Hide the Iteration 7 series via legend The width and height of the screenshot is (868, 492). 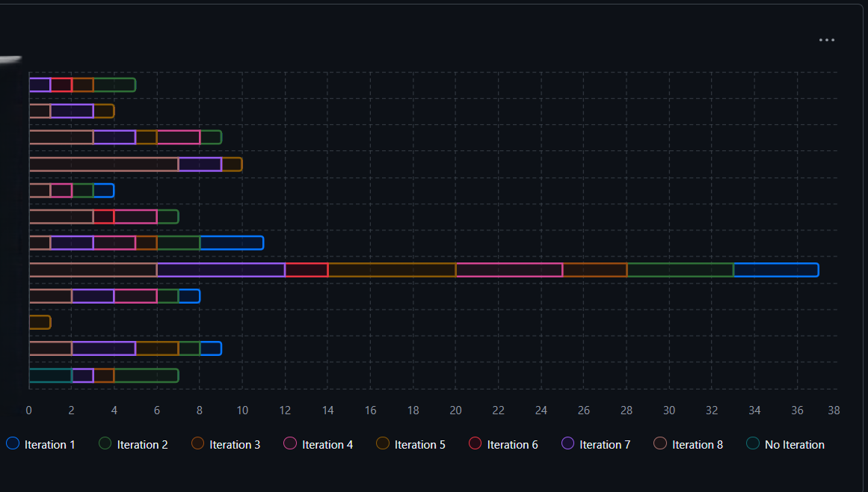567,443
